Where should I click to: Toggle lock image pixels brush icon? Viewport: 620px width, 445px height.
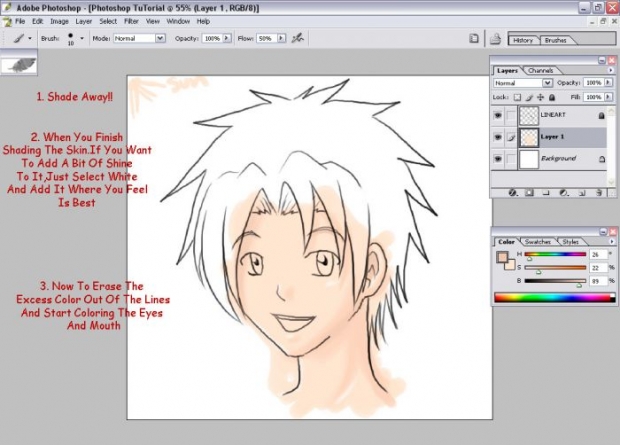coord(529,97)
